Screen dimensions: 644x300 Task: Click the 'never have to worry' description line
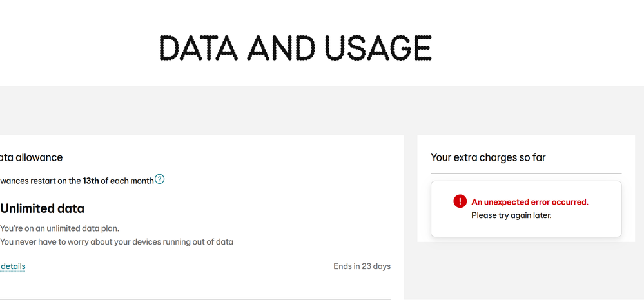pos(117,242)
